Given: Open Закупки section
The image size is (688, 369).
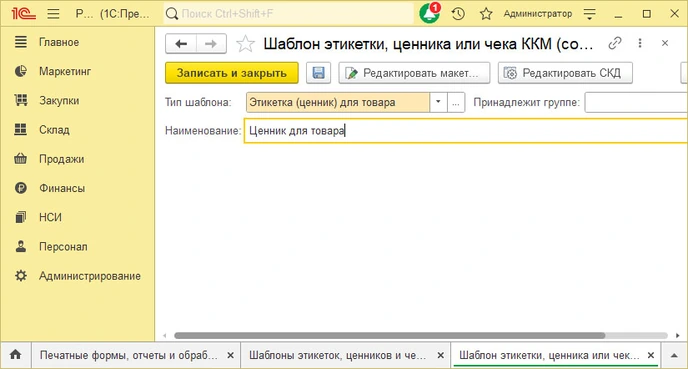Looking at the screenshot, I should point(59,100).
